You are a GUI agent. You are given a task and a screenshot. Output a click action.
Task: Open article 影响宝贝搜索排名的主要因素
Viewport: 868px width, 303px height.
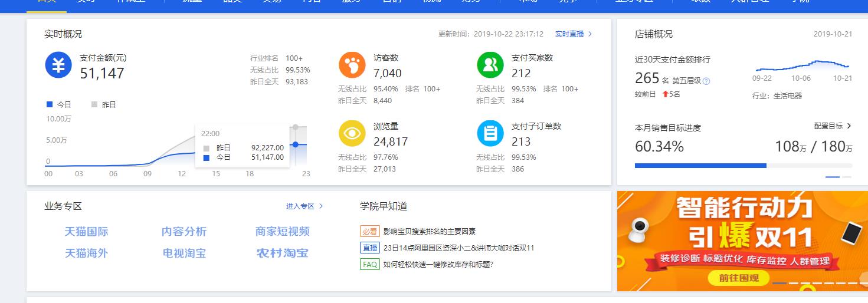pyautogui.click(x=430, y=232)
